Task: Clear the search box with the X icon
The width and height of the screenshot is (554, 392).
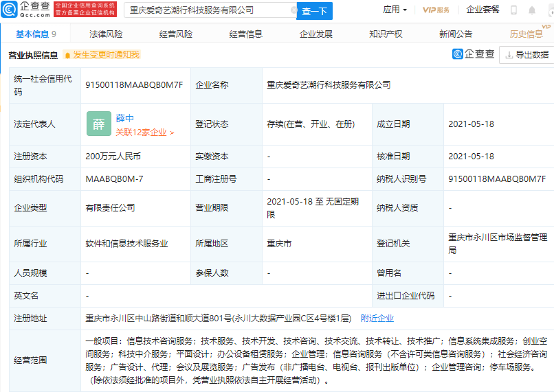Action: click(293, 10)
